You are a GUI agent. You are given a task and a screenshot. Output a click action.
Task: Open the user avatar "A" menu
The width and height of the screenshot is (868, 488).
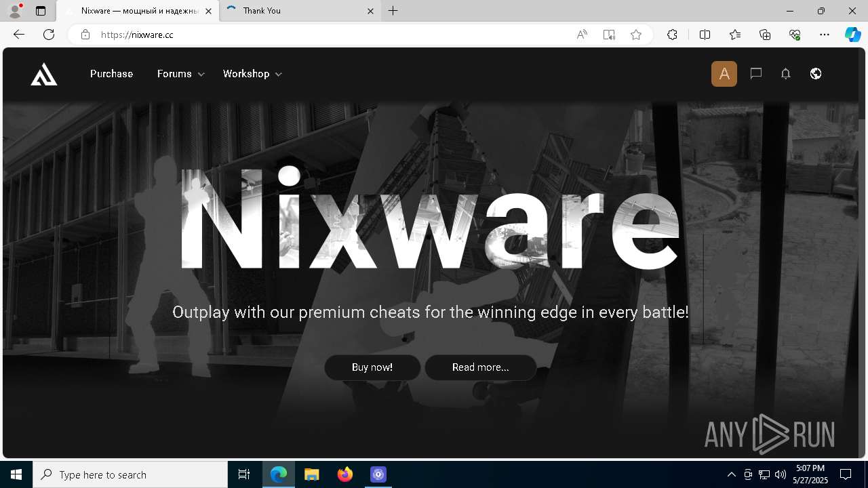click(724, 74)
